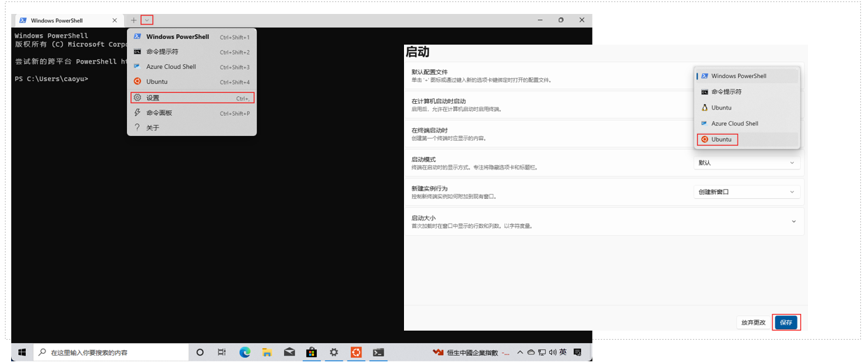The width and height of the screenshot is (868, 362).
Task: Open Microsoft Store from the taskbar
Action: [312, 352]
